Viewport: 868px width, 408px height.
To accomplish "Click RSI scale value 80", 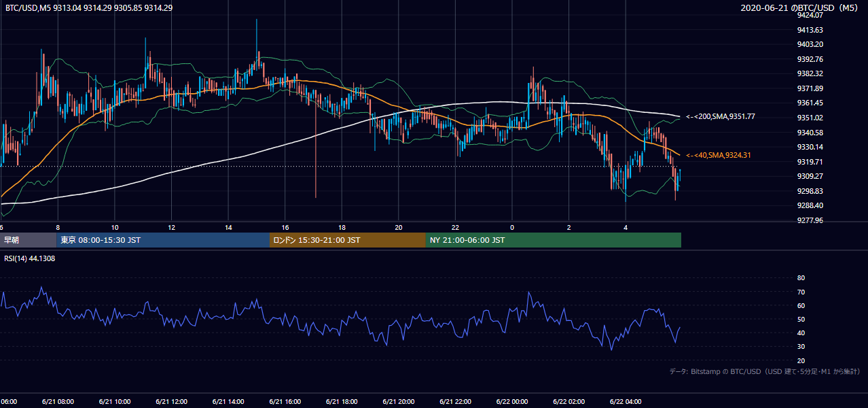I will (801, 278).
